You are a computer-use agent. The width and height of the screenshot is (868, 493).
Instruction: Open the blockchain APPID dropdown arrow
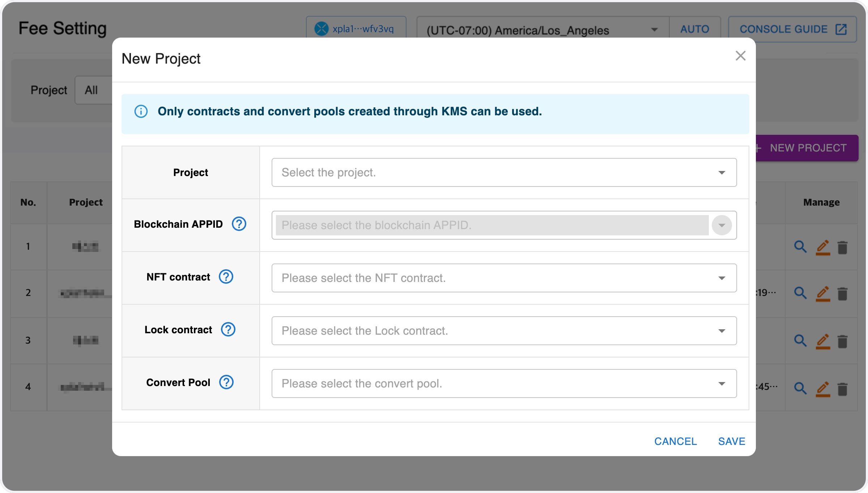coord(722,225)
